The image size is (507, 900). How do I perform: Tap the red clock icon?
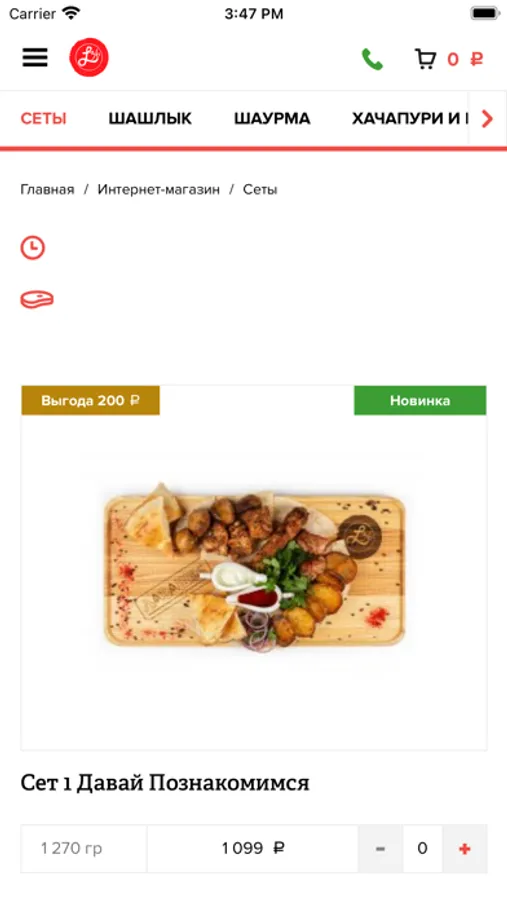33,247
